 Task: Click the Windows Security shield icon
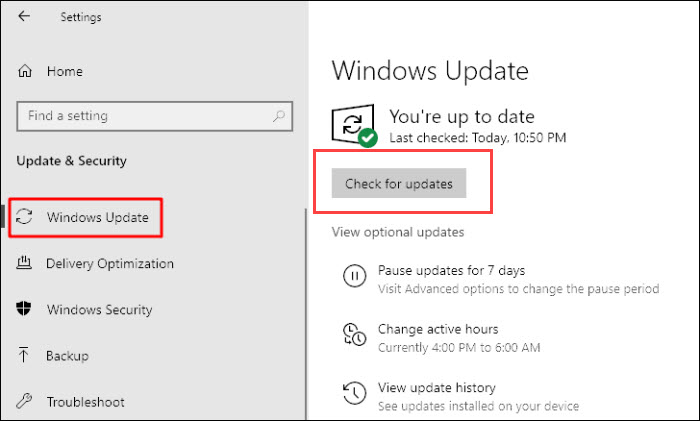(26, 310)
